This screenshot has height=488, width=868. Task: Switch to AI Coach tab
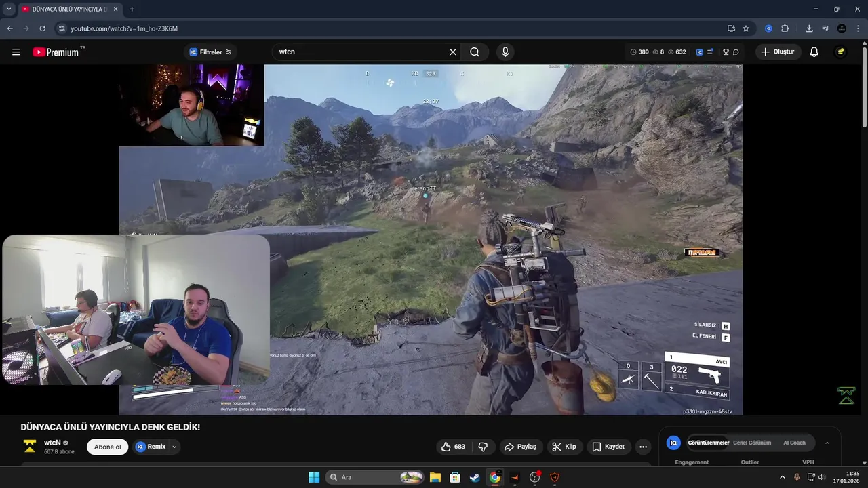[794, 443]
